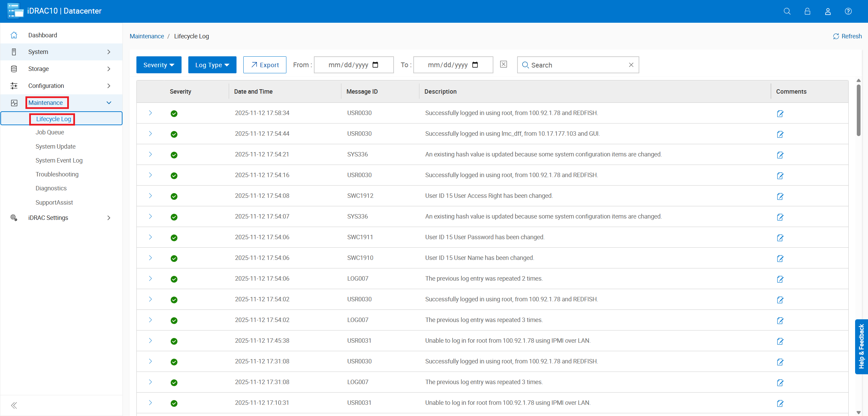Click the iDRAC Settings gear icon
Screen dimensions: 868x416
click(x=14, y=218)
